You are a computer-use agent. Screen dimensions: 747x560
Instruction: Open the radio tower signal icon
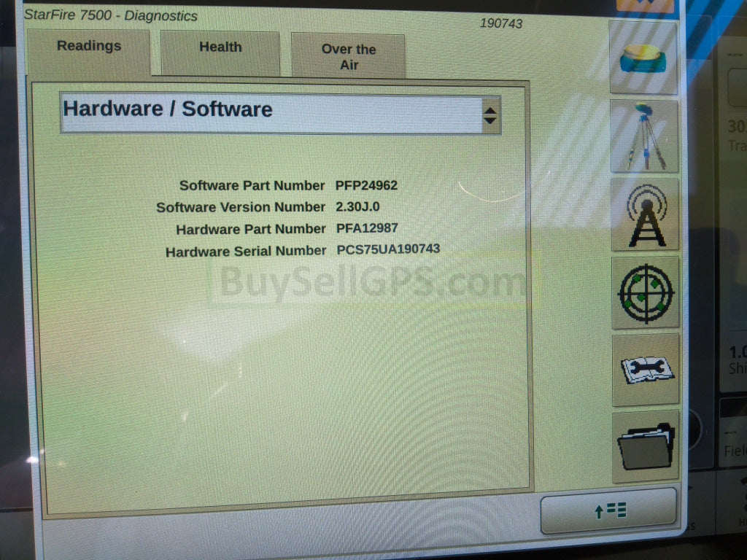(645, 214)
